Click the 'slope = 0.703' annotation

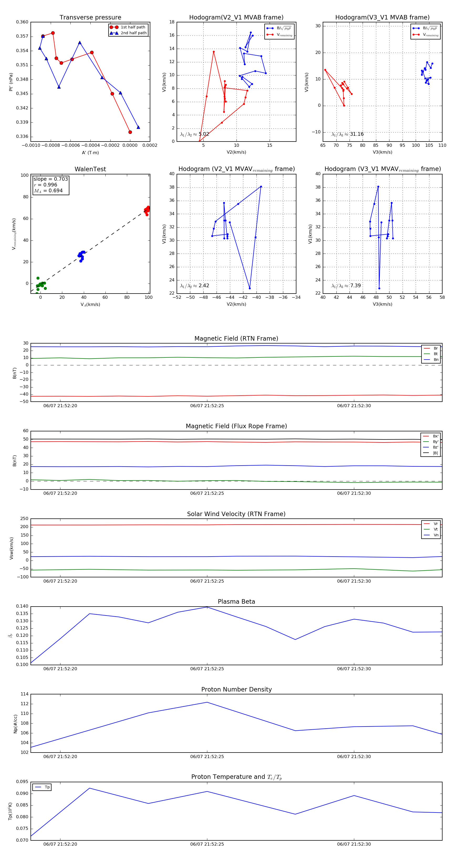tap(50, 179)
